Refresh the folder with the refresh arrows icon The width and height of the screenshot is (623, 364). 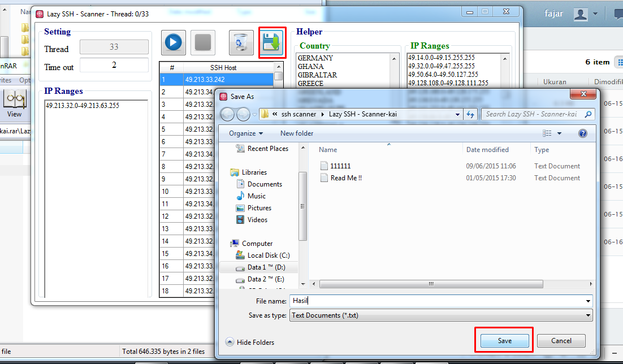click(470, 114)
